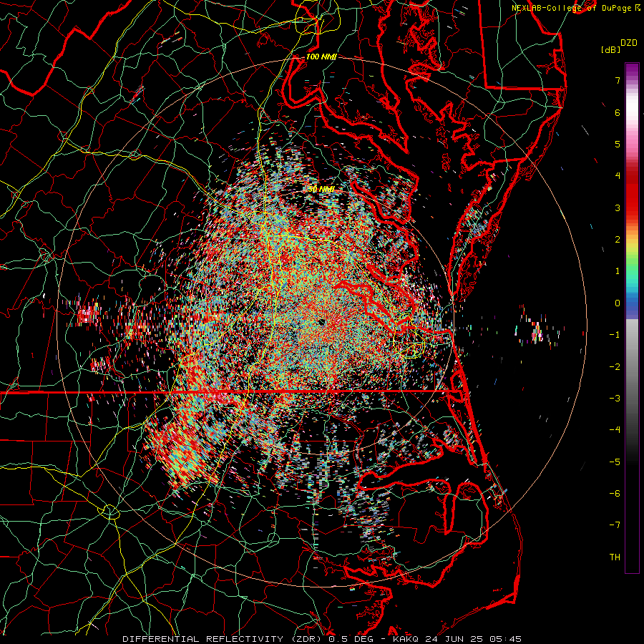The image size is (644, 644).
Task: Click the vertical ZDR color bar legend
Action: pos(632,318)
